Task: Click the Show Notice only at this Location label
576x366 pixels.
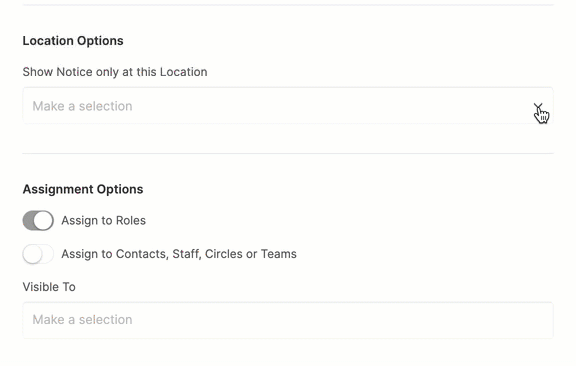Action: coord(115,72)
